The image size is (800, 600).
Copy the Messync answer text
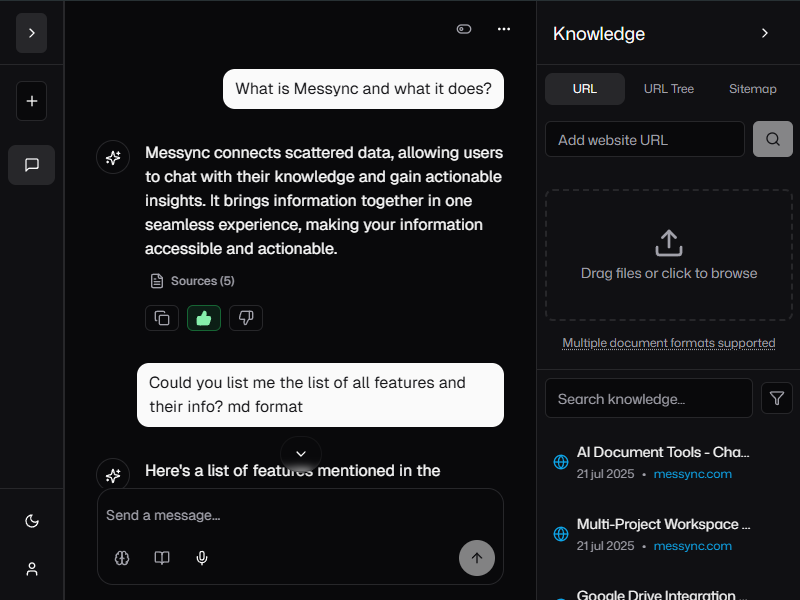(162, 318)
